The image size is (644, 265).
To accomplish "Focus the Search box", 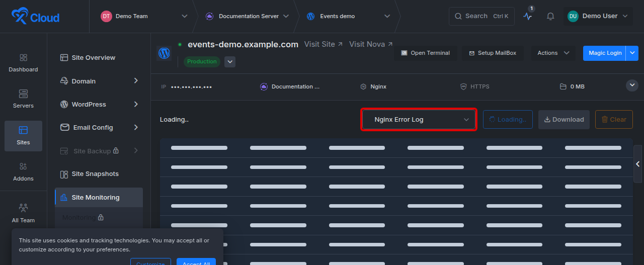I will click(x=481, y=16).
